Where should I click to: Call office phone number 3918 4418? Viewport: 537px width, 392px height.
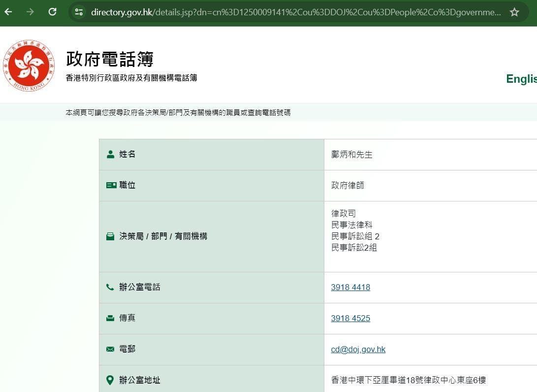pos(350,287)
